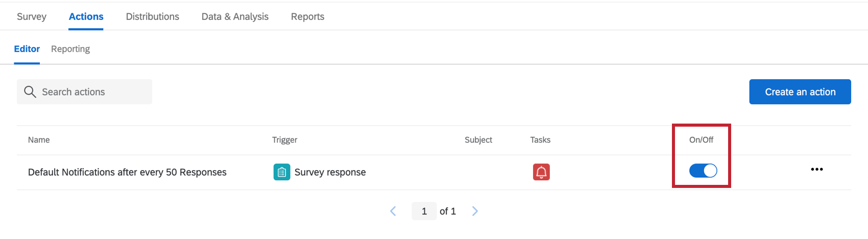Image resolution: width=868 pixels, height=239 pixels.
Task: Go to previous page arrow
Action: tap(393, 211)
